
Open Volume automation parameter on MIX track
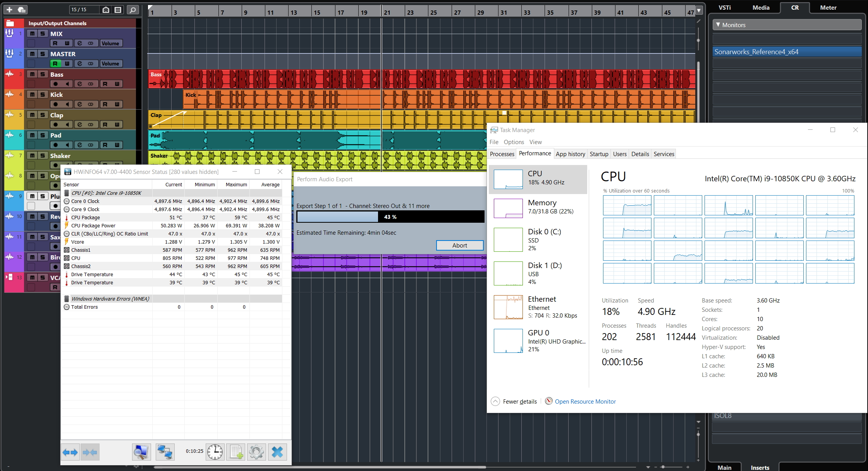pos(110,43)
